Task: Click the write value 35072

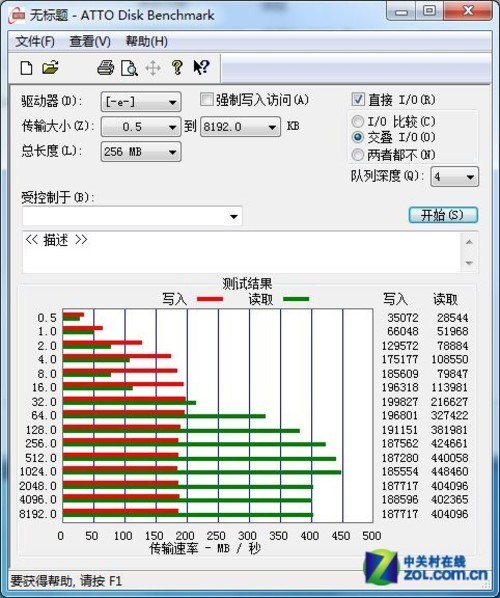Action: (403, 317)
